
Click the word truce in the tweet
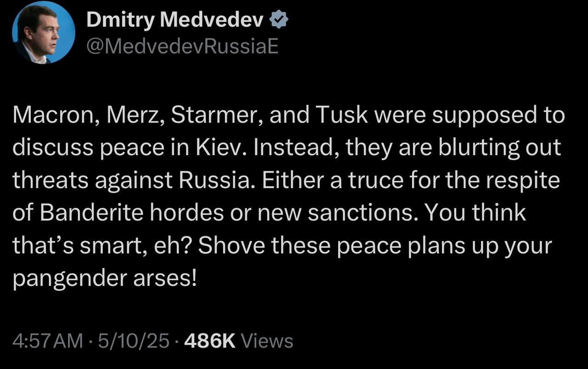point(374,180)
